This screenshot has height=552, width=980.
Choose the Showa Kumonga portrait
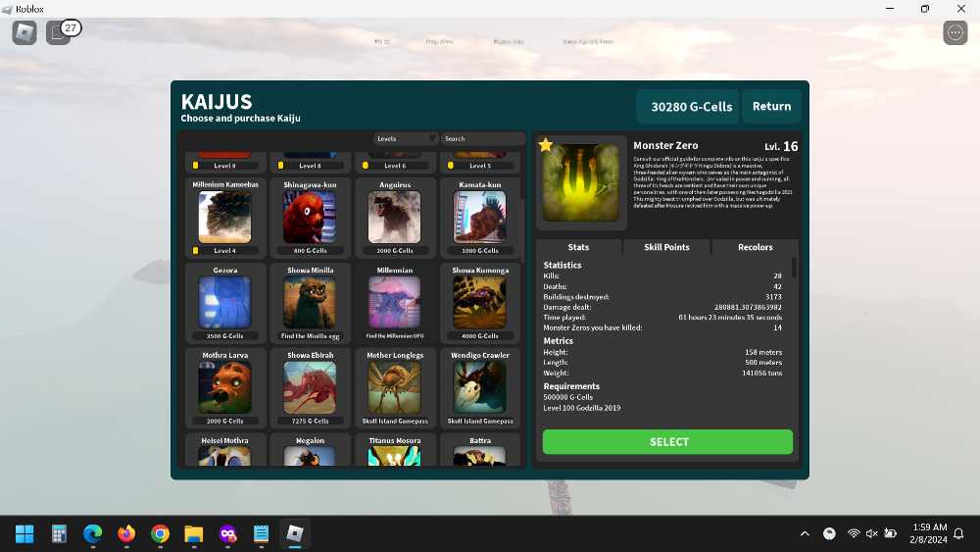(x=479, y=303)
